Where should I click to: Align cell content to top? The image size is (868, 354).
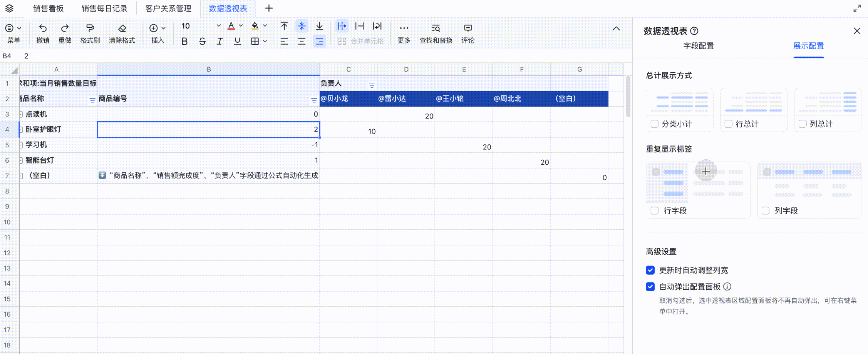click(284, 26)
